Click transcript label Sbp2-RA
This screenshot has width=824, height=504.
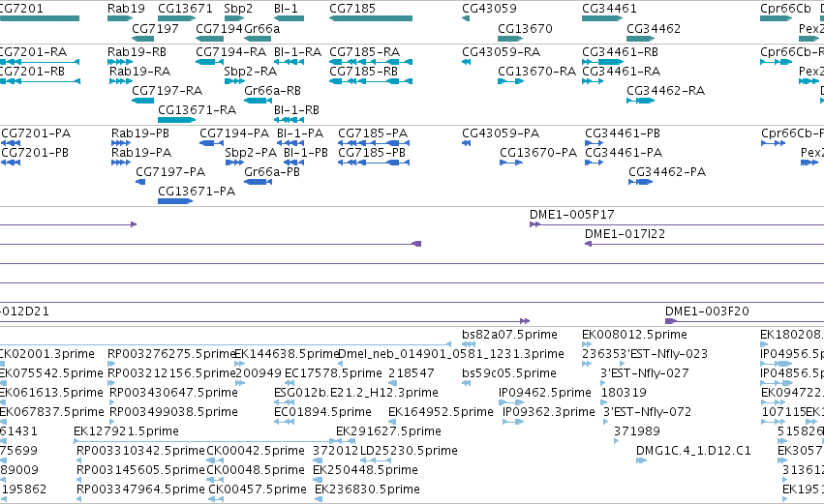click(250, 72)
